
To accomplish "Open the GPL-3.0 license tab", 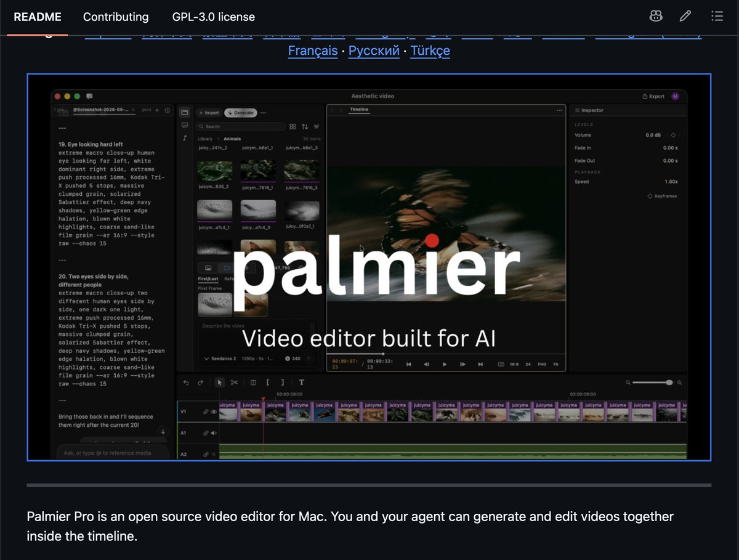I will pos(213,17).
